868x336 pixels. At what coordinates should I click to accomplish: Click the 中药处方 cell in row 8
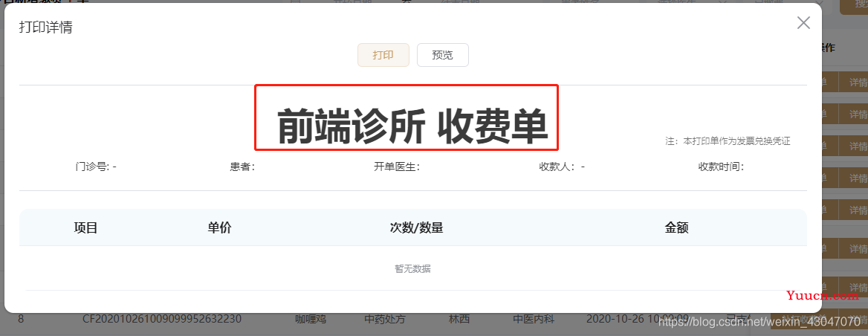[x=385, y=320]
